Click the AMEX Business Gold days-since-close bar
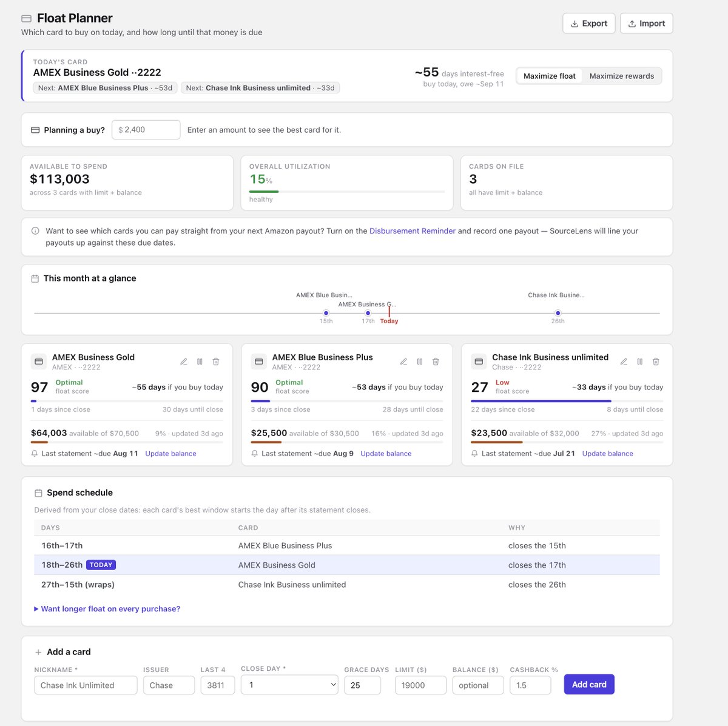This screenshot has height=726, width=728. coord(127,401)
